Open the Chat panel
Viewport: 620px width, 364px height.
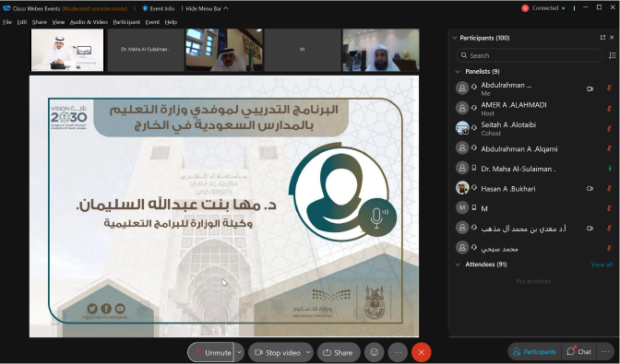tap(578, 352)
